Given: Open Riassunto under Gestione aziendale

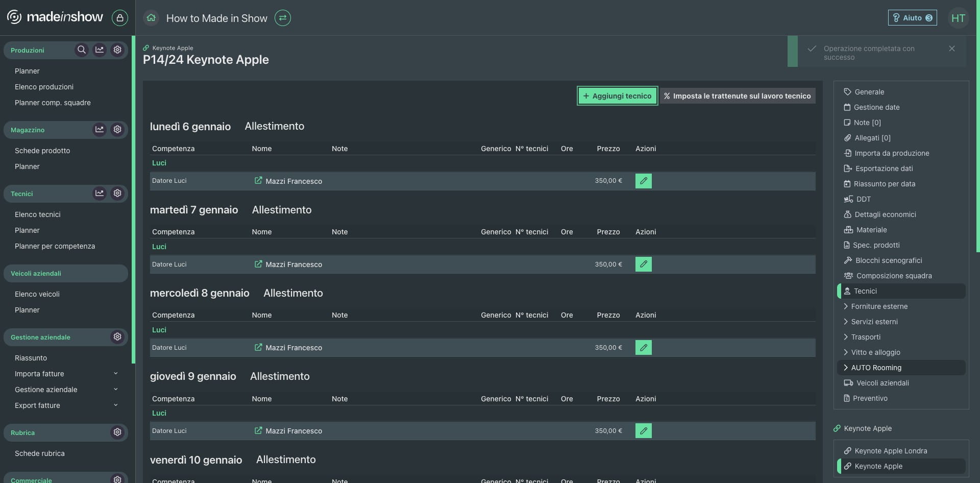Looking at the screenshot, I should coord(31,358).
